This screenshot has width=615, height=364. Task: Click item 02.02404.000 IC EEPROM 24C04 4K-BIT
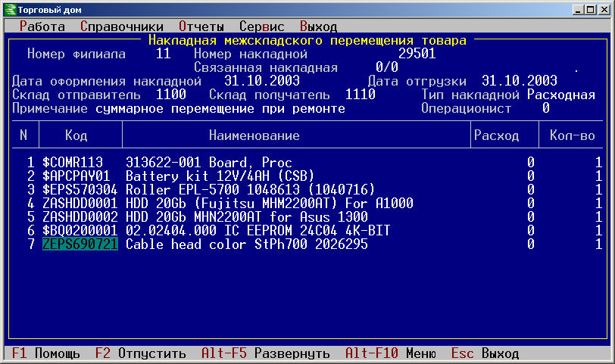(258, 230)
